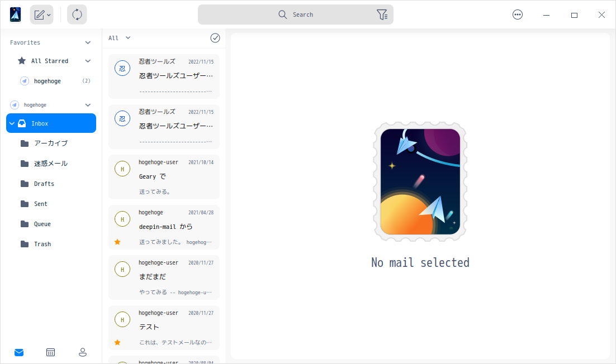Image resolution: width=616 pixels, height=364 pixels.
Task: Click the star icon beside All Starred
Action: click(x=22, y=61)
